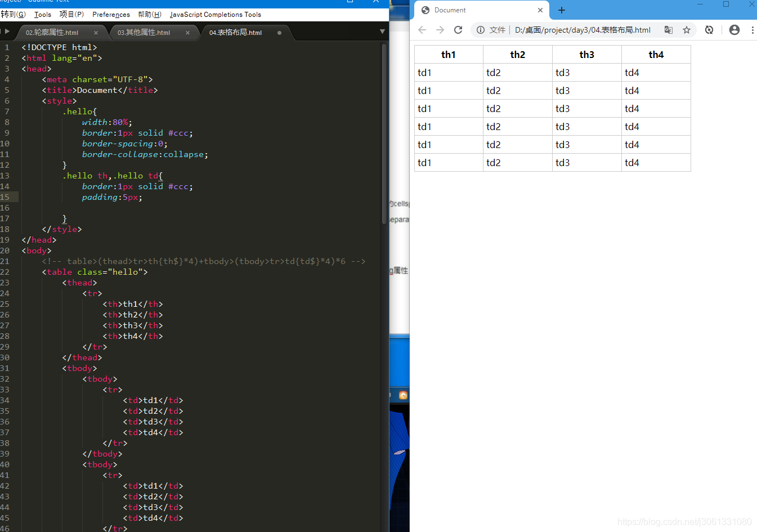Select the Document browser tab

click(x=482, y=10)
